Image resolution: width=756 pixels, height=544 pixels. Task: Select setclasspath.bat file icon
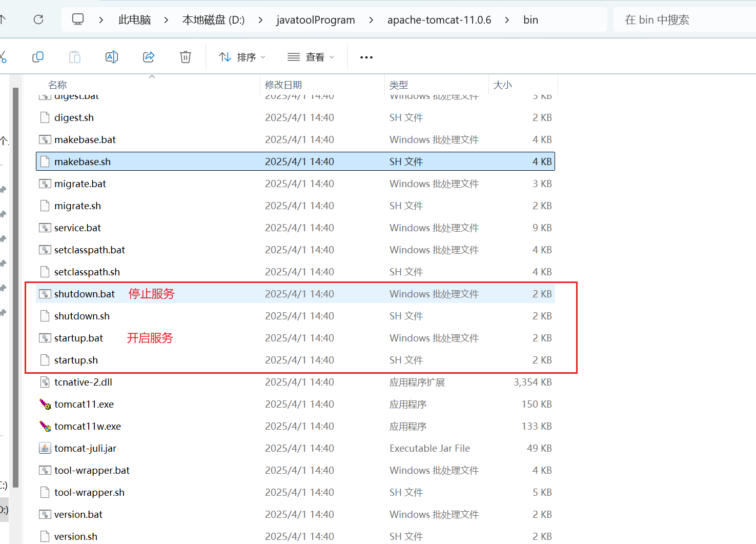45,250
